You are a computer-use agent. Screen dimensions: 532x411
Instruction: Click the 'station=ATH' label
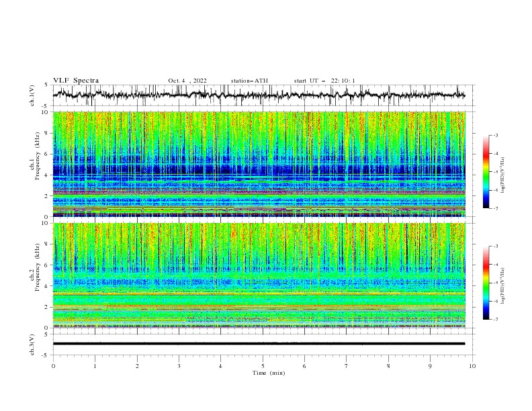tap(249, 81)
